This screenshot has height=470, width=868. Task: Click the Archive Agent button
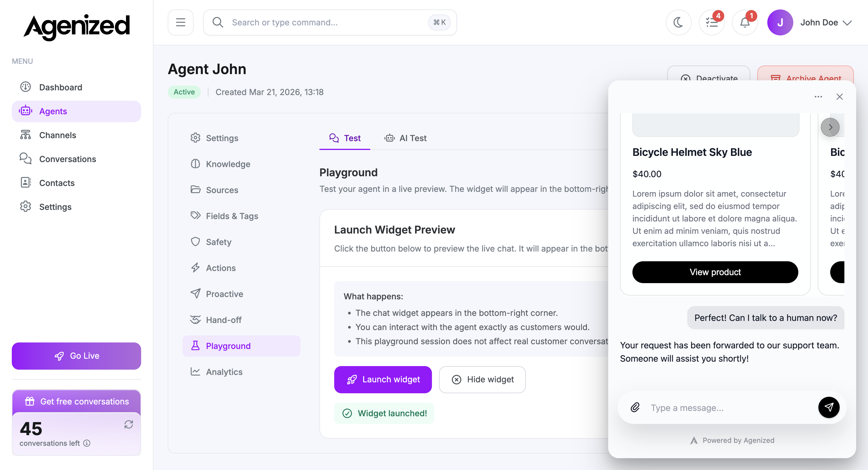click(805, 74)
